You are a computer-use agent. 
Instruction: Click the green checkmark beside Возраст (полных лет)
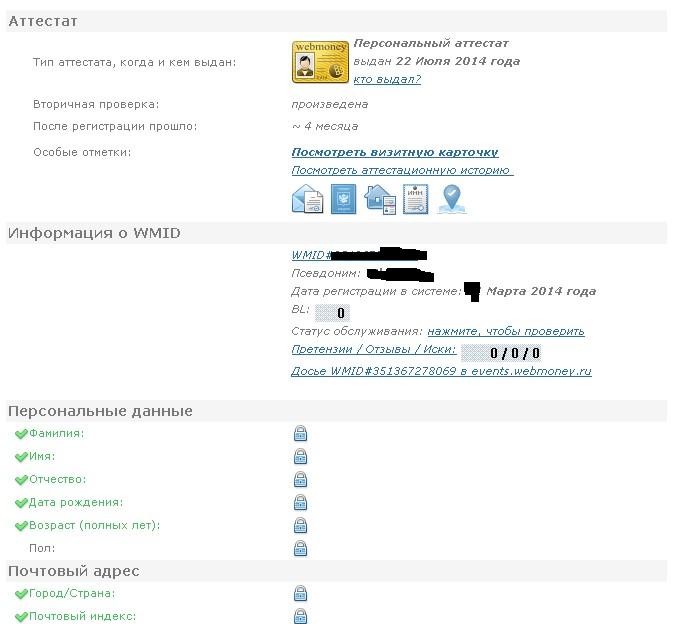tap(21, 526)
